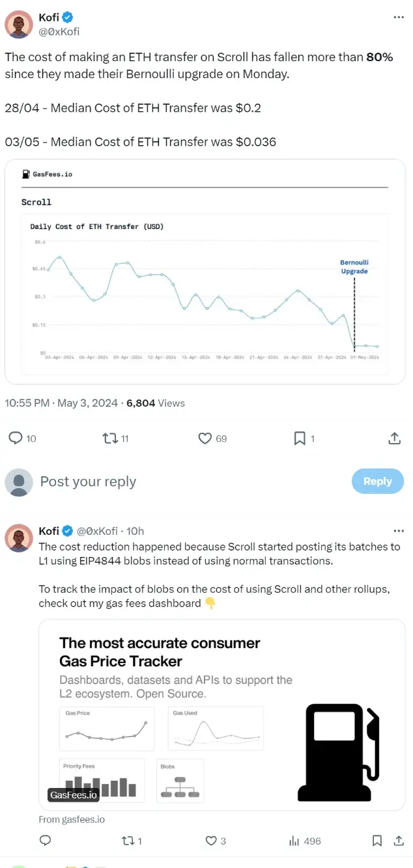Bookmark Kofi's reply tweet
Image resolution: width=413 pixels, height=868 pixels.
(377, 841)
